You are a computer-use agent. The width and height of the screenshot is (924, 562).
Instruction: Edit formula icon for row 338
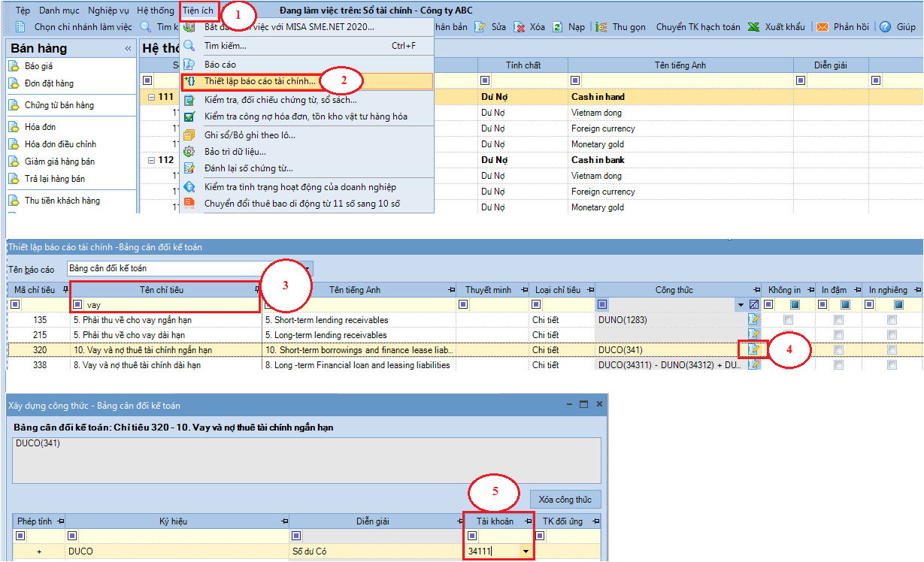753,364
